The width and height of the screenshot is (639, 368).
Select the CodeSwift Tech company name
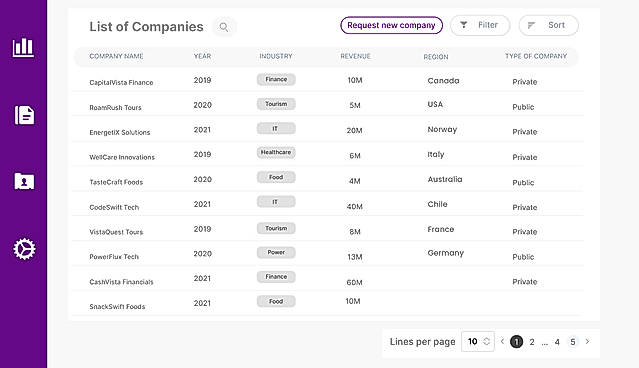[x=114, y=207]
